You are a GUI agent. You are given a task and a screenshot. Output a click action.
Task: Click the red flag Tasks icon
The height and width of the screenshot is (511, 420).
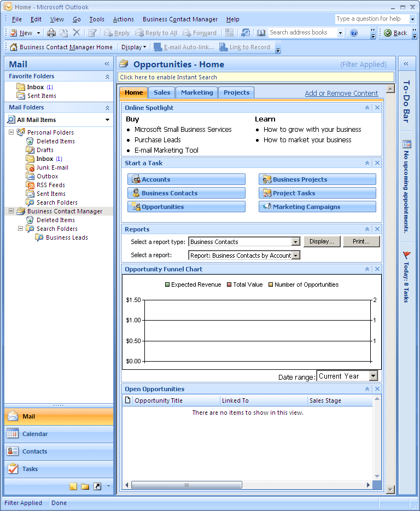(x=407, y=255)
